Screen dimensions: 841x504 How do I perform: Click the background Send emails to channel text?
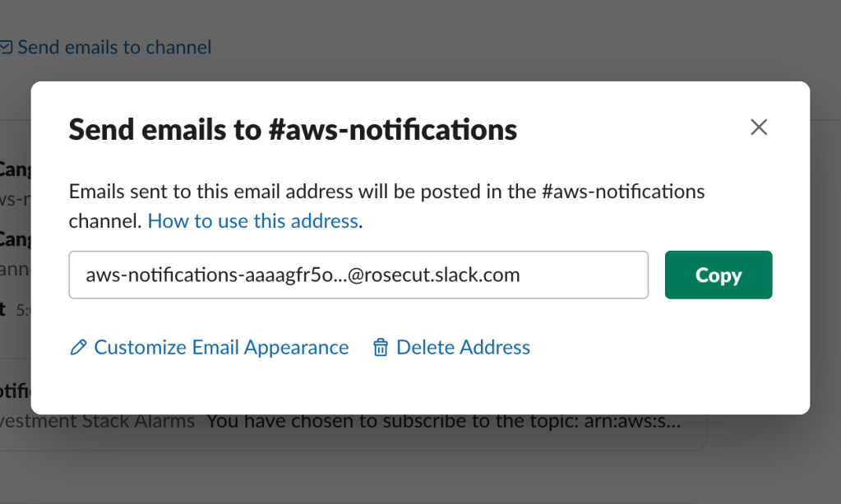pos(114,48)
